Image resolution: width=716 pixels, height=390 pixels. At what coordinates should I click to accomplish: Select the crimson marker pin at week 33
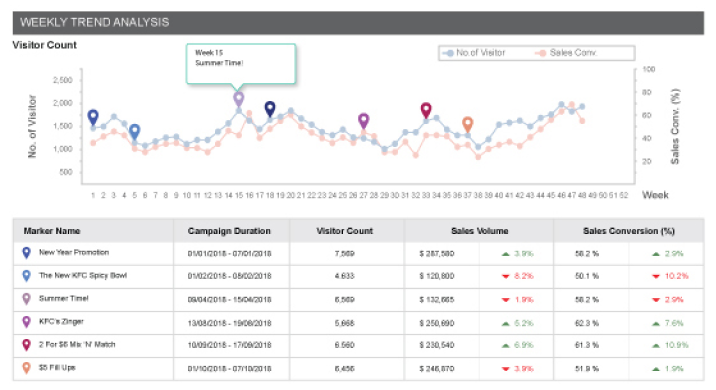426,110
